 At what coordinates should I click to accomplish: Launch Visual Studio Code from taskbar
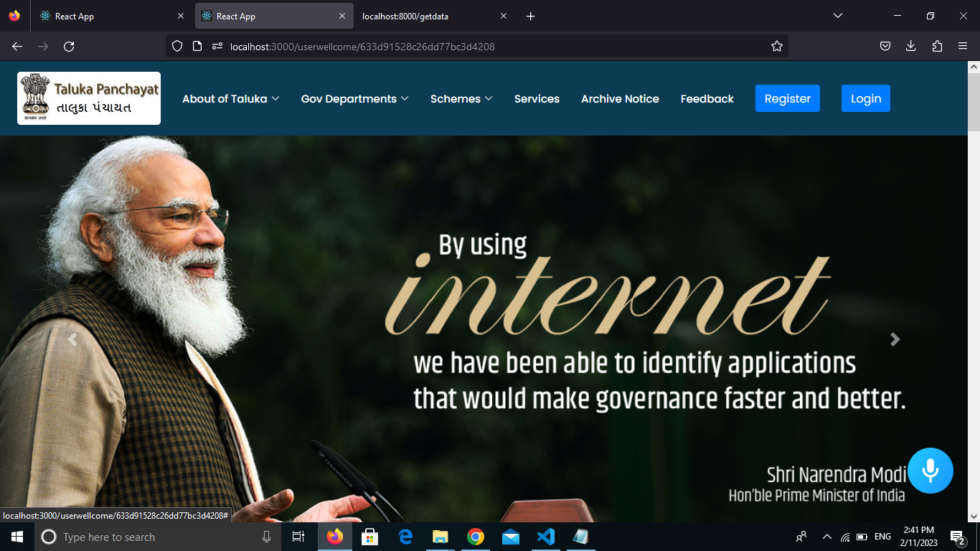(545, 537)
